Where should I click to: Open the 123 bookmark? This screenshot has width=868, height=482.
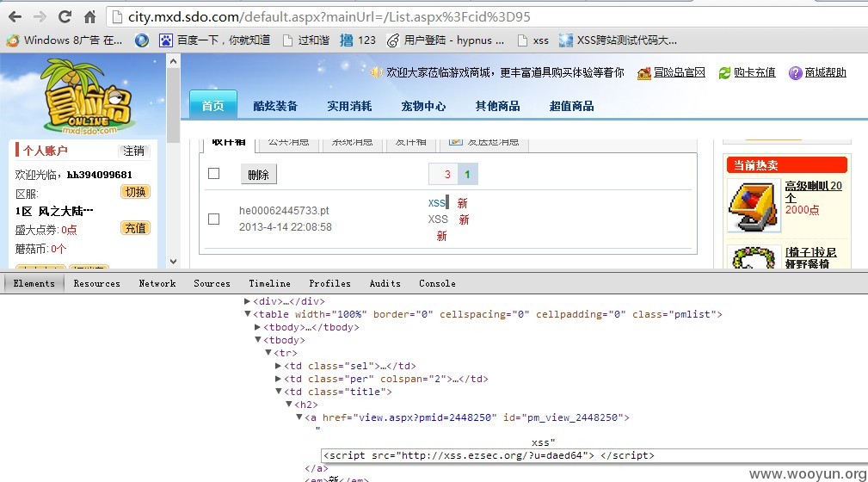pos(358,40)
